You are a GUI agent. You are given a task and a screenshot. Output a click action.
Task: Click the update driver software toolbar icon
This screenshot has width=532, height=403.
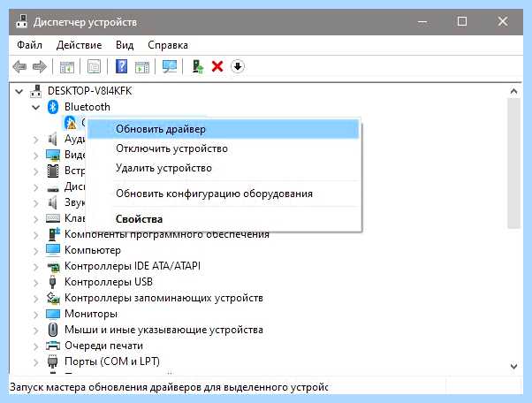(198, 66)
